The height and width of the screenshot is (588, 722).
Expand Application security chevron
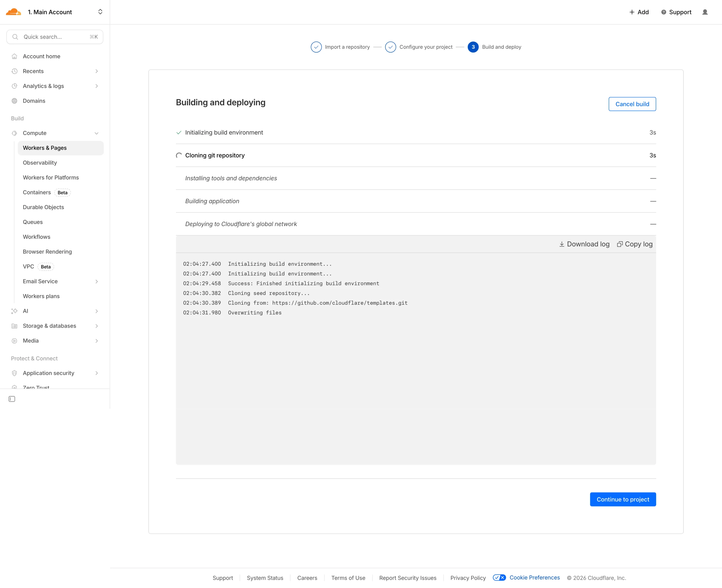(96, 373)
